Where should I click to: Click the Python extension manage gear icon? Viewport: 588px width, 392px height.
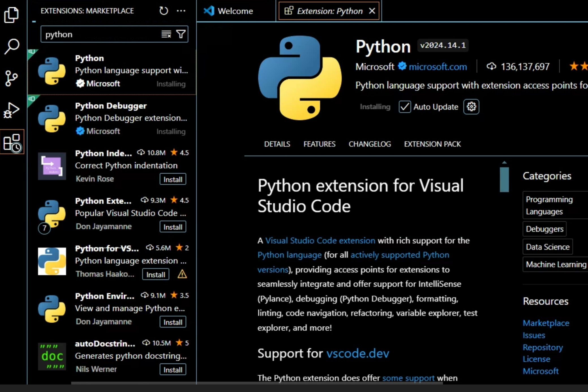[471, 107]
